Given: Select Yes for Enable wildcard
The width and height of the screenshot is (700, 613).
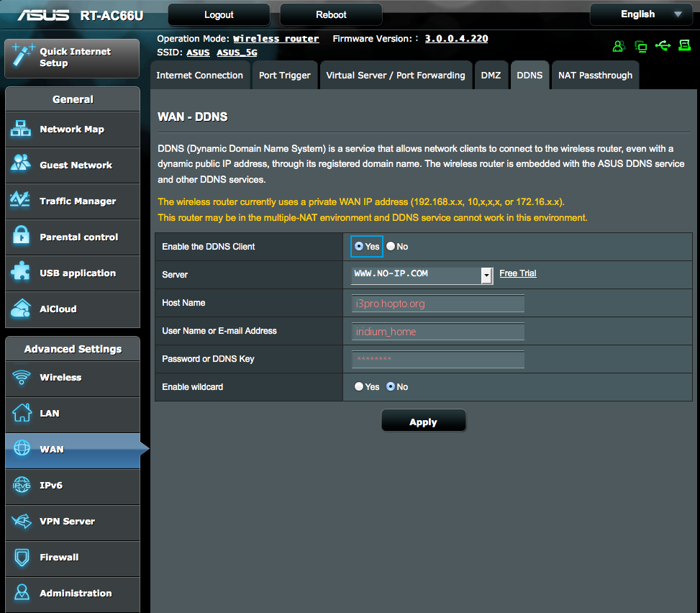Looking at the screenshot, I should pos(359,387).
